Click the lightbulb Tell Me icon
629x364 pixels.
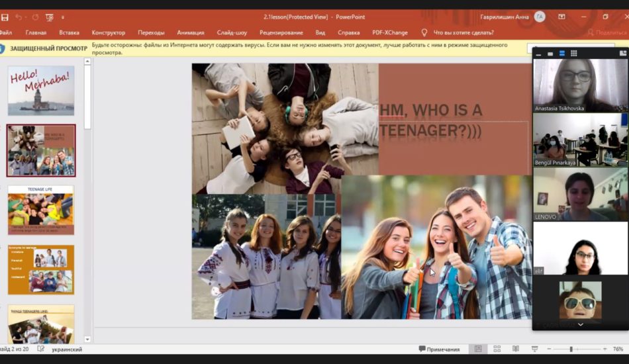[x=424, y=32]
